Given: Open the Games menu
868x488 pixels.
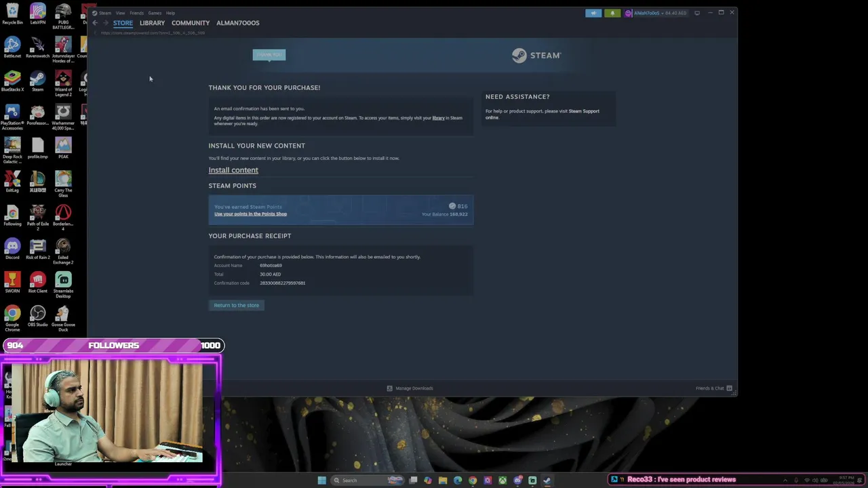Looking at the screenshot, I should 155,13.
